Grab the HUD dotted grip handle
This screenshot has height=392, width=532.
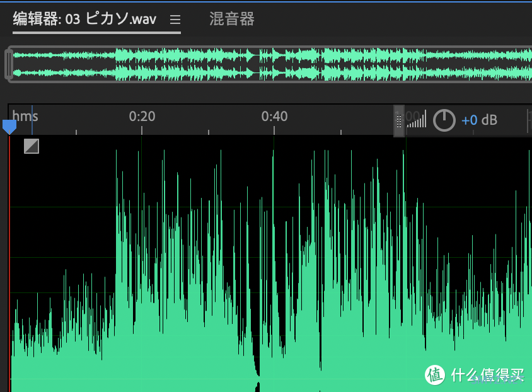399,121
